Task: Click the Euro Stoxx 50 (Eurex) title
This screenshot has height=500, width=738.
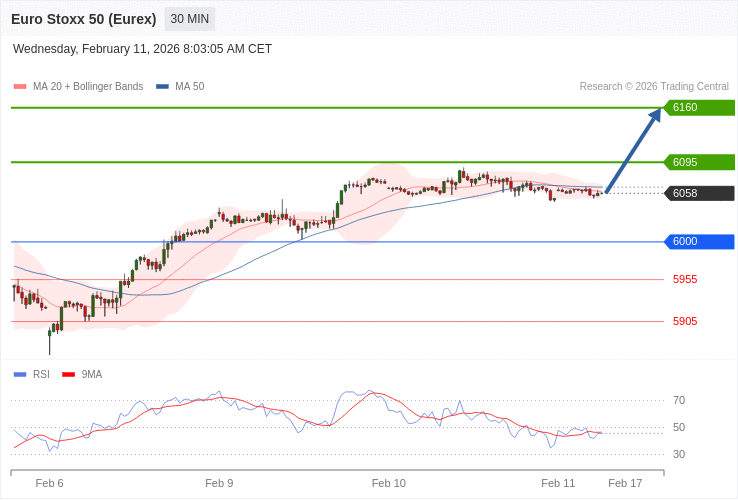Action: pyautogui.click(x=84, y=19)
